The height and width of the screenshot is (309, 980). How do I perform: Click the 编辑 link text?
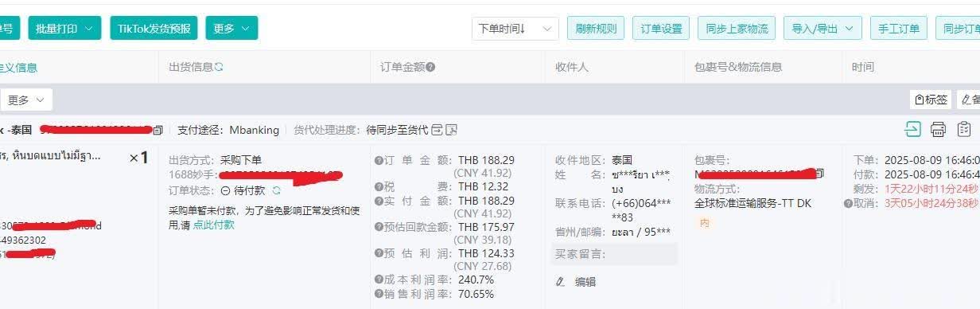(x=585, y=281)
